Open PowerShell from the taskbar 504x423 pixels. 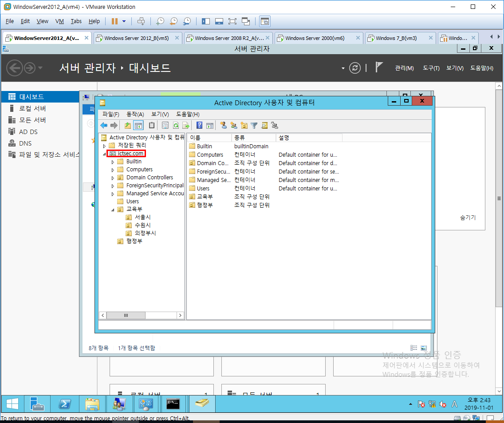coord(65,404)
